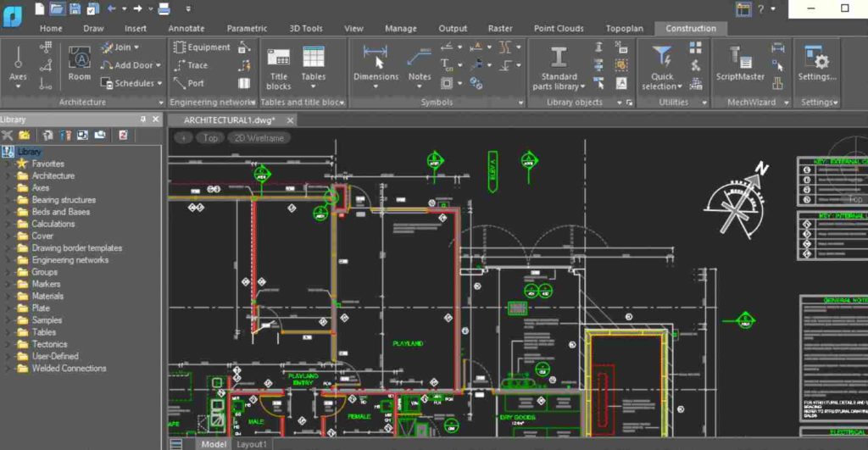
Task: Select the User-Defined folder
Action: coord(55,357)
